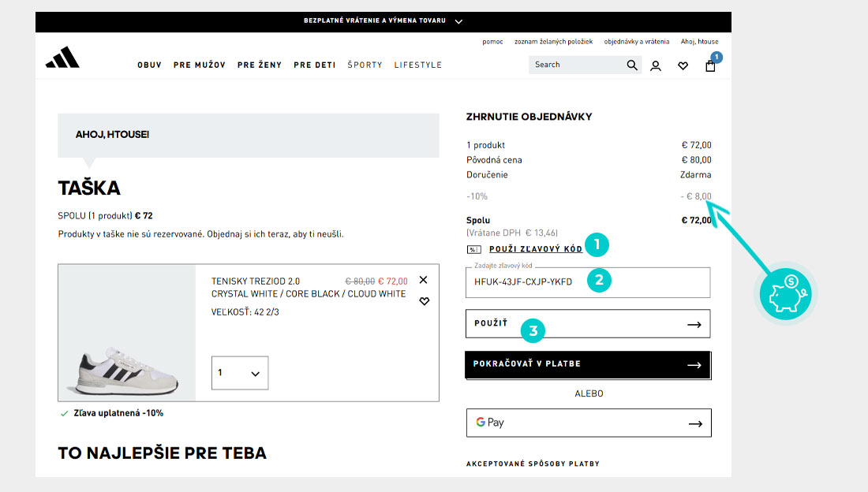Viewport: 868px width, 492px height.
Task: Click the Google Pay logo
Action: pos(490,423)
